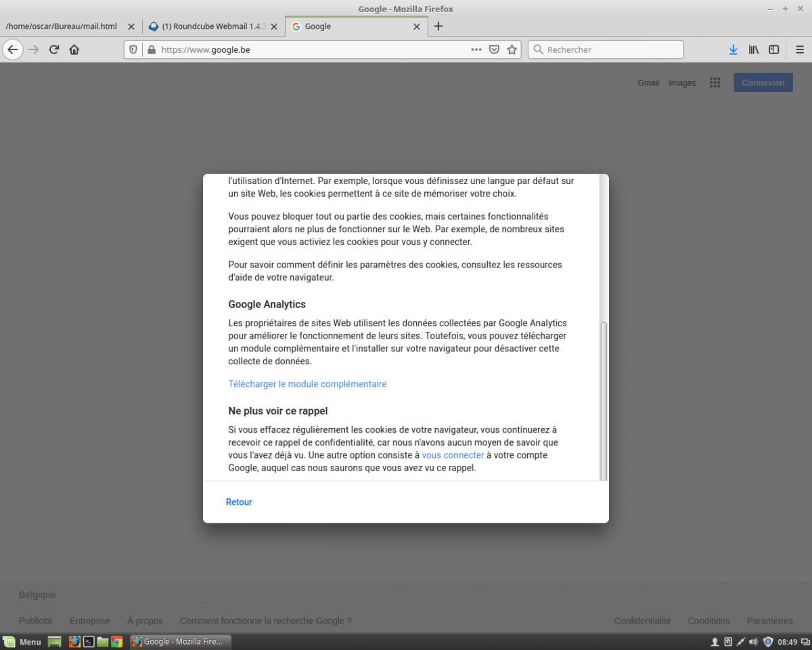Image resolution: width=812 pixels, height=650 pixels.
Task: Open the Confidentialité footer link
Action: coord(642,620)
